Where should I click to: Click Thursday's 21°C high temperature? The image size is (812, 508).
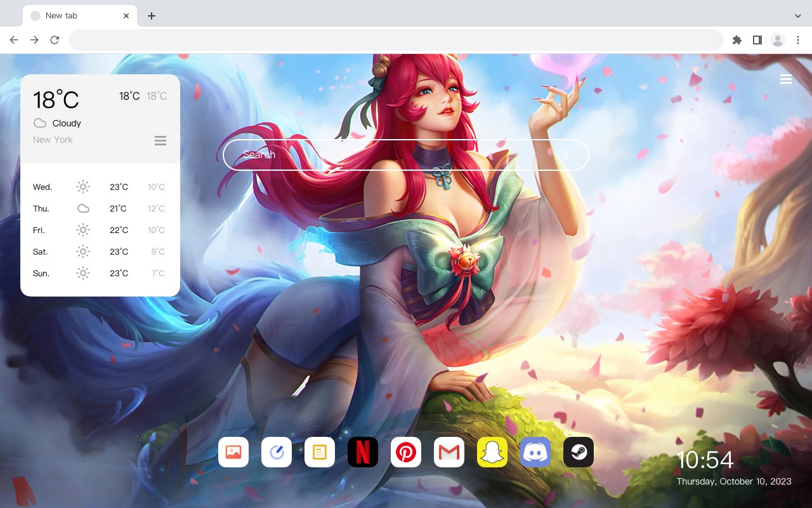click(x=118, y=208)
